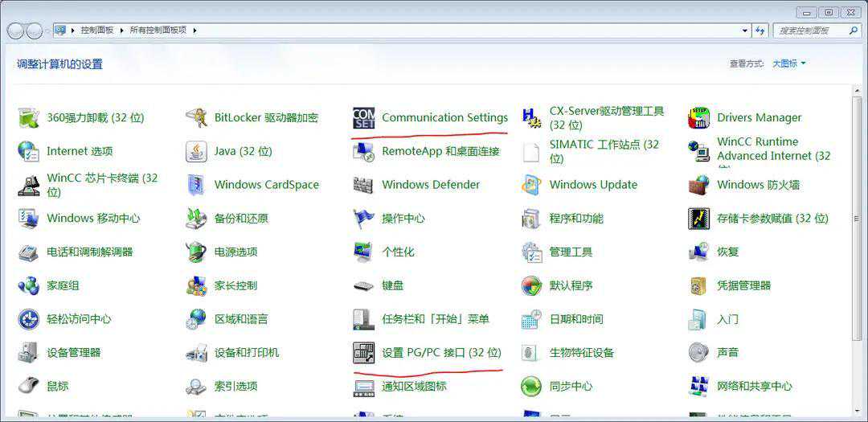Select 所有控制面板项 breadcrumb item
This screenshot has height=422, width=868.
coord(158,31)
